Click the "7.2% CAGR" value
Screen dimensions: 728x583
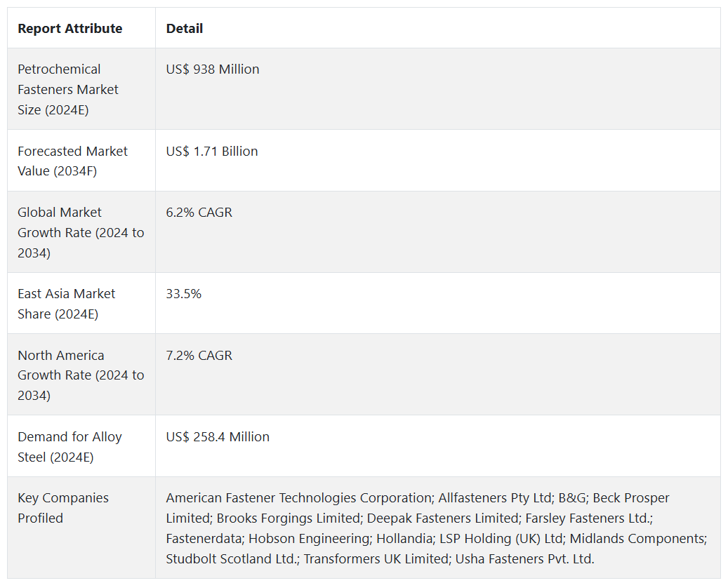point(199,356)
